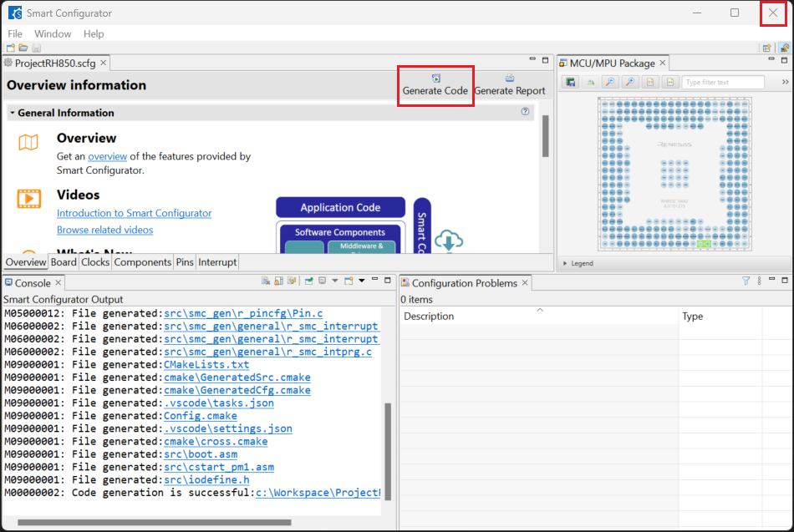
Task: Click the Display Selected Console icon
Action: pos(322,281)
